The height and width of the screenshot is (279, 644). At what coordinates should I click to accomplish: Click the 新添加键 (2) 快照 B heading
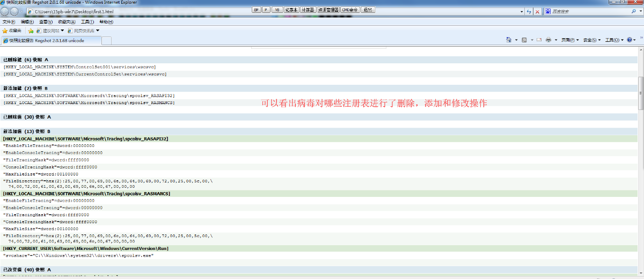tap(26, 88)
